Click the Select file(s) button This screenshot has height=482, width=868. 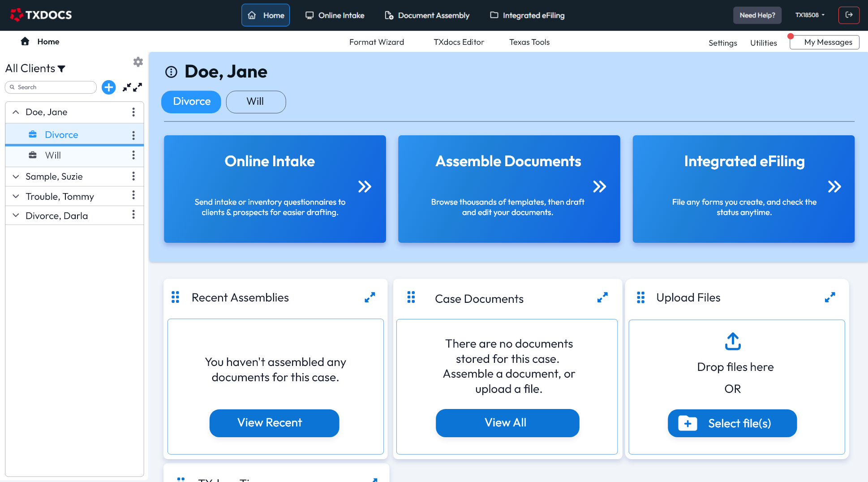(732, 423)
